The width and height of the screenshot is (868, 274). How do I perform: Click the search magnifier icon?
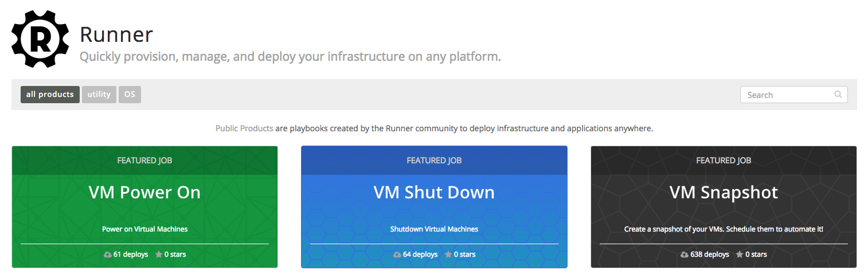click(x=838, y=95)
